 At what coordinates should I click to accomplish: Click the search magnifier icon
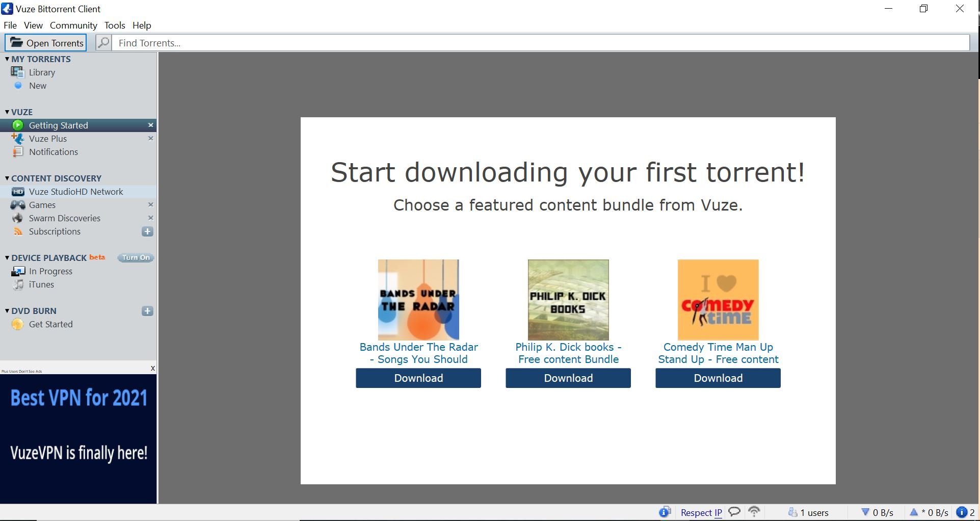pos(103,43)
